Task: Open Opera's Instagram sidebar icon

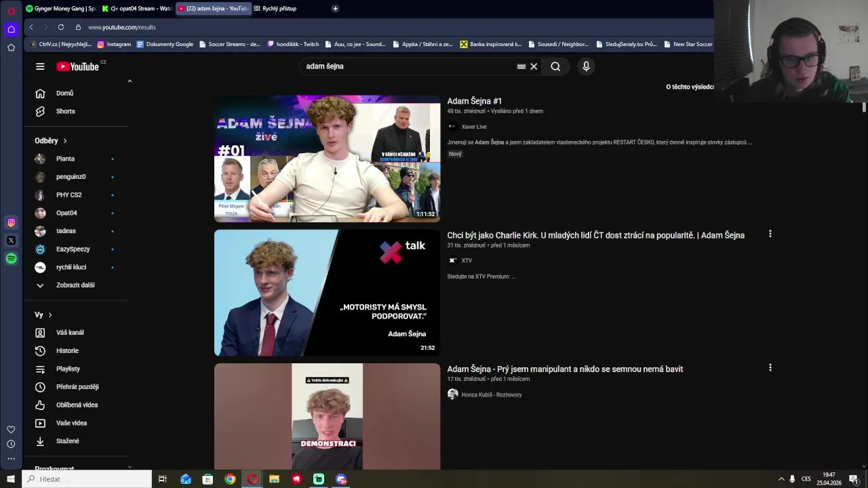Action: tap(11, 222)
